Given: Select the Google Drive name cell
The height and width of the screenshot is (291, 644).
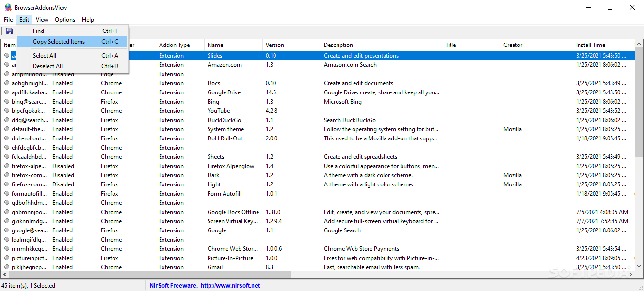Looking at the screenshot, I should (x=224, y=92).
